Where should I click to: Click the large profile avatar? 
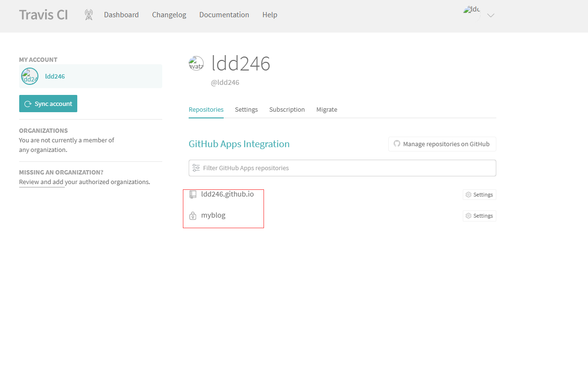point(196,63)
